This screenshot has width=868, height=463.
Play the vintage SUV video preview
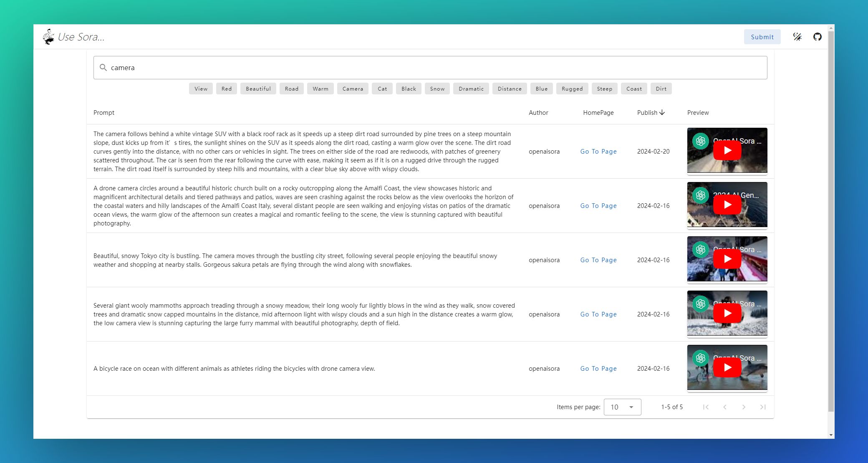(727, 151)
